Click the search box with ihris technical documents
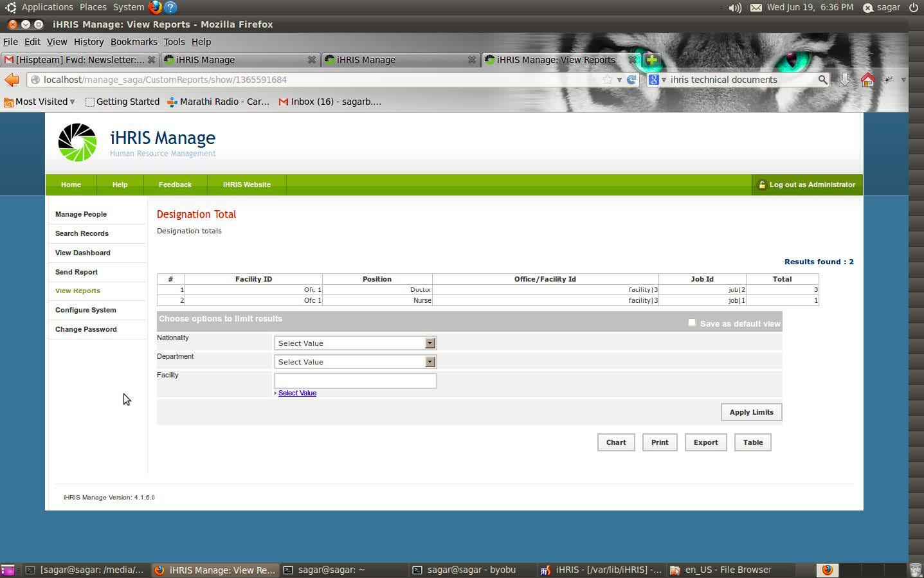924x578 pixels. (739, 80)
